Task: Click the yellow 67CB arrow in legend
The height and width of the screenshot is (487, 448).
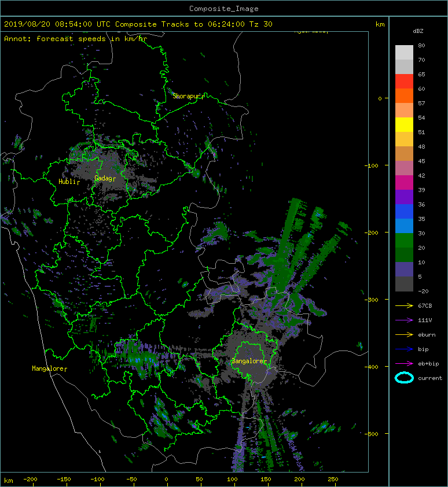Action: coord(404,305)
